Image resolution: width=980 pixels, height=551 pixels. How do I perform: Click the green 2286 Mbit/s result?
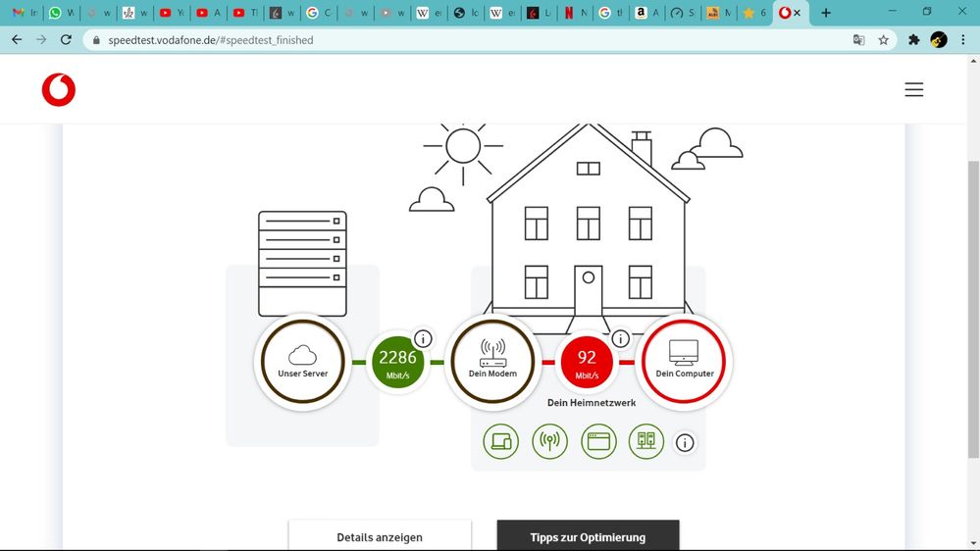click(397, 363)
